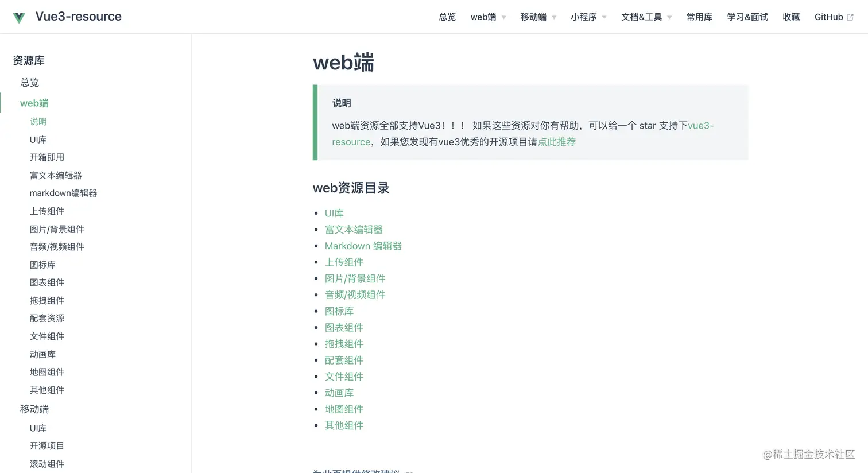Open 动画库 link in the directory list
This screenshot has height=473, width=868.
pos(339,393)
